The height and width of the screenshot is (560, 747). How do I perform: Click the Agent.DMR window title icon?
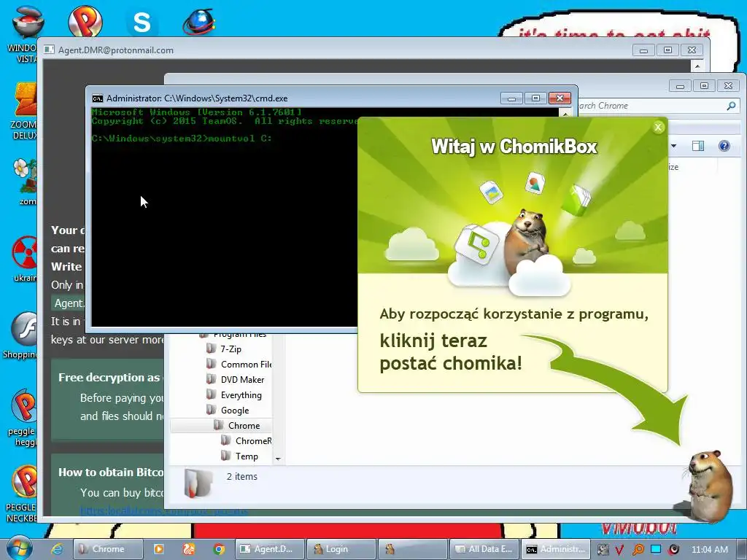click(x=49, y=50)
